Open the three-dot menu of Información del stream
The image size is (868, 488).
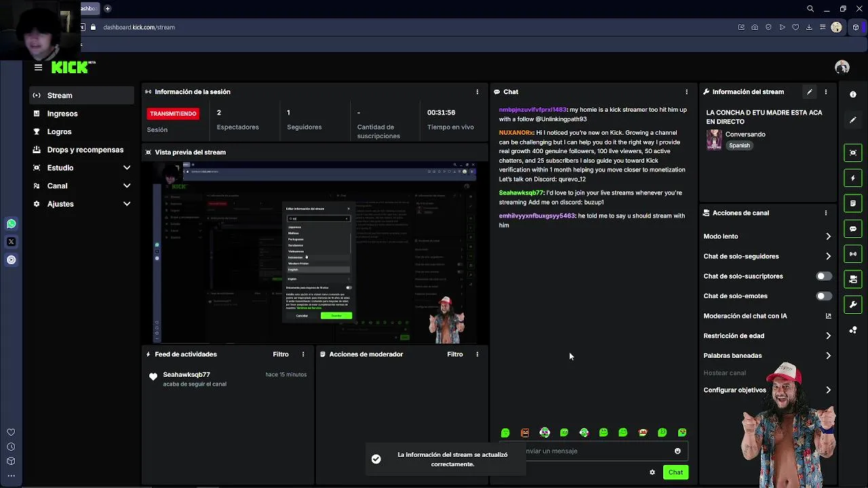(825, 91)
